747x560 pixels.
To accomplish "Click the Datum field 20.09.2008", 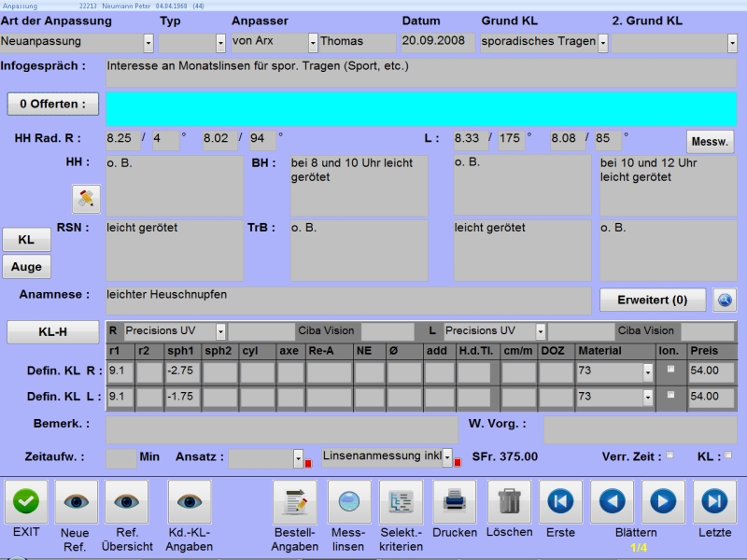I will (438, 42).
